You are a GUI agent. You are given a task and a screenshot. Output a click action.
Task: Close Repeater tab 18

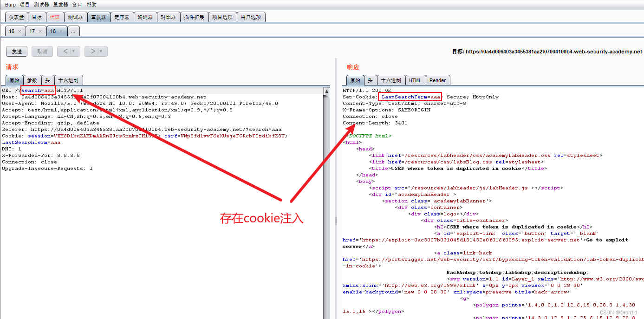click(x=61, y=32)
